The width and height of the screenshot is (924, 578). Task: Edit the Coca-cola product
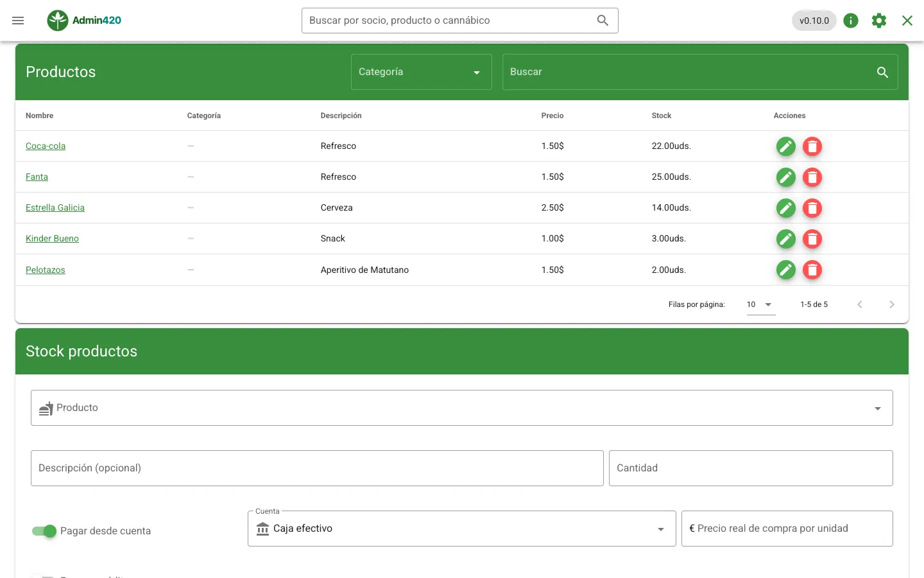[786, 146]
